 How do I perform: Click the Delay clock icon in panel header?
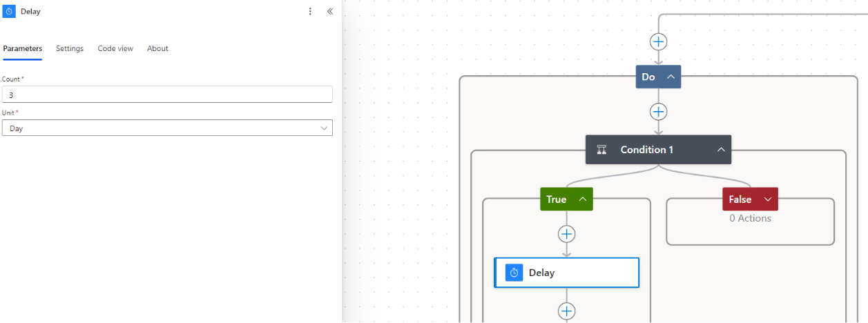10,12
